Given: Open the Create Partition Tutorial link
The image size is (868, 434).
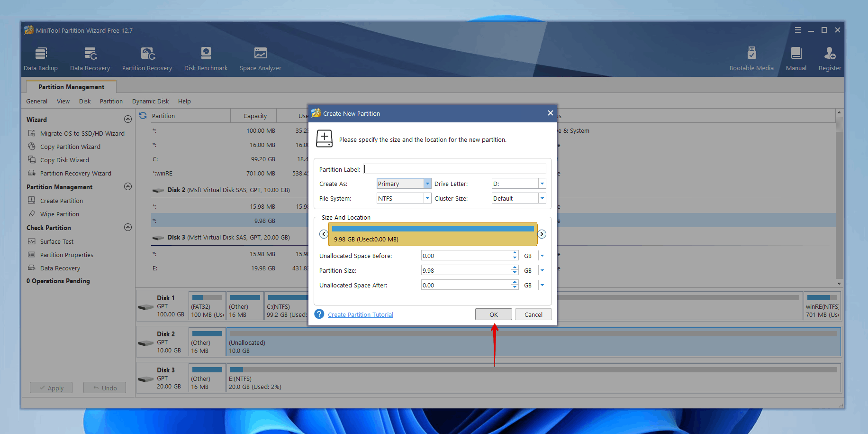Looking at the screenshot, I should pyautogui.click(x=361, y=314).
